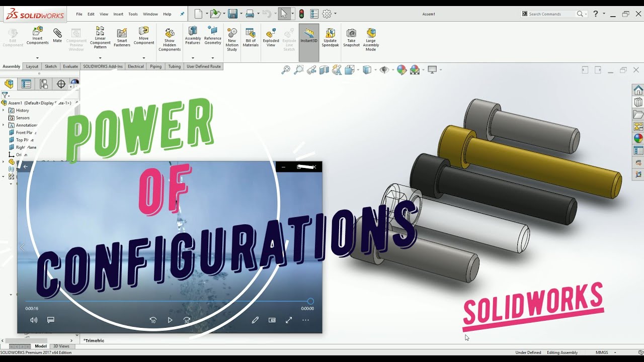Open Move Component dropdown arrow
The height and width of the screenshot is (362, 644).
point(144,58)
